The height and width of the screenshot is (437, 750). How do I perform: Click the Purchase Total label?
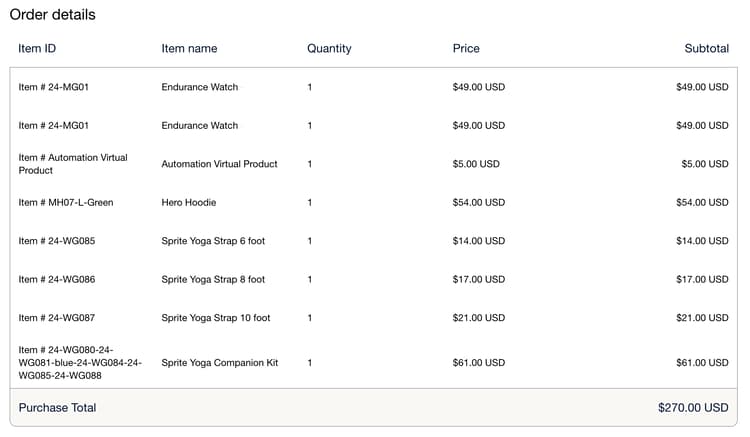pyautogui.click(x=57, y=408)
